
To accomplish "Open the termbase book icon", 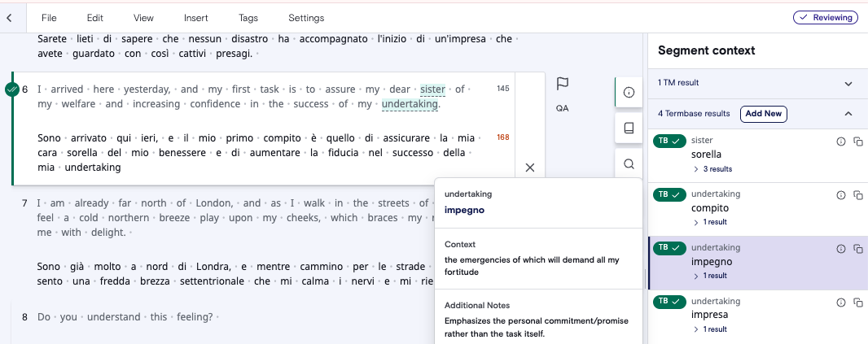I will click(x=629, y=128).
